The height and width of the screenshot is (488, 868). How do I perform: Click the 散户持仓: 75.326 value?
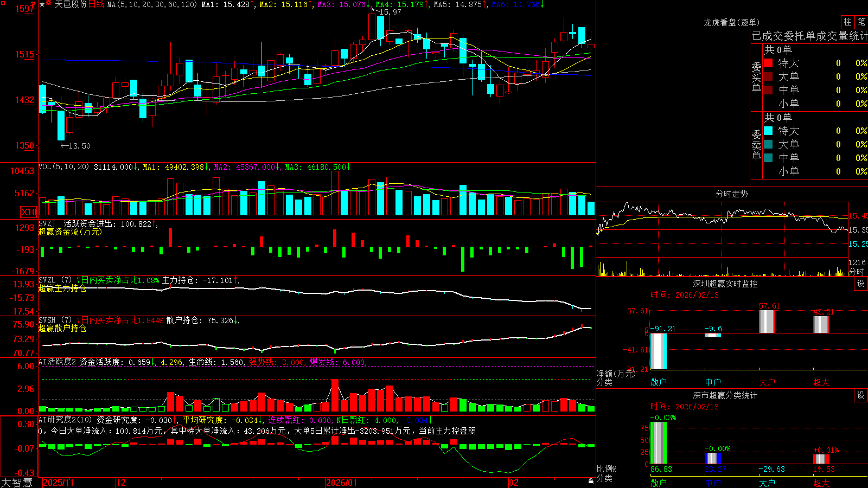coord(200,320)
